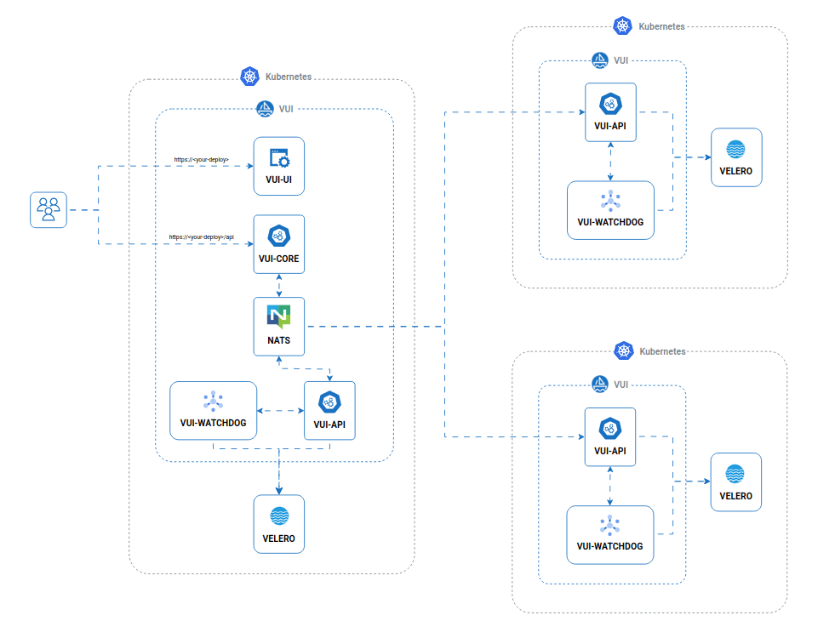Image resolution: width=835 pixels, height=644 pixels.
Task: Click VUI text label in left cluster
Action: tap(286, 109)
